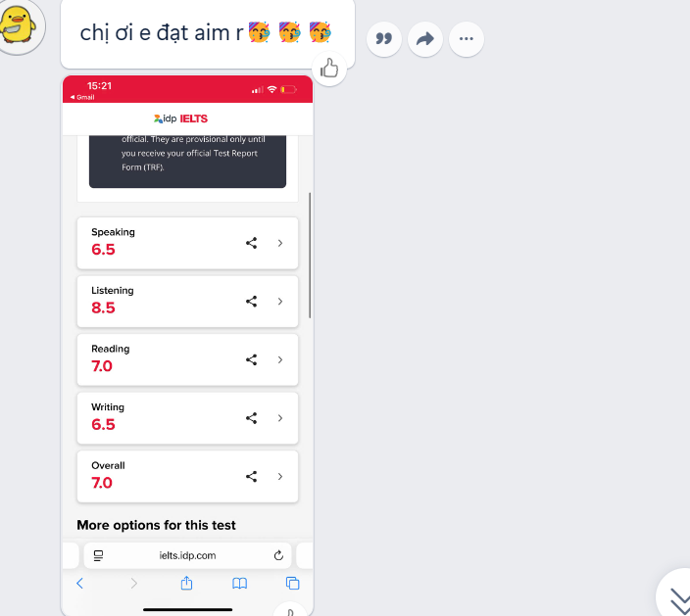Open the three-dots more options button
Image resolution: width=690 pixels, height=616 pixels.
(x=466, y=39)
